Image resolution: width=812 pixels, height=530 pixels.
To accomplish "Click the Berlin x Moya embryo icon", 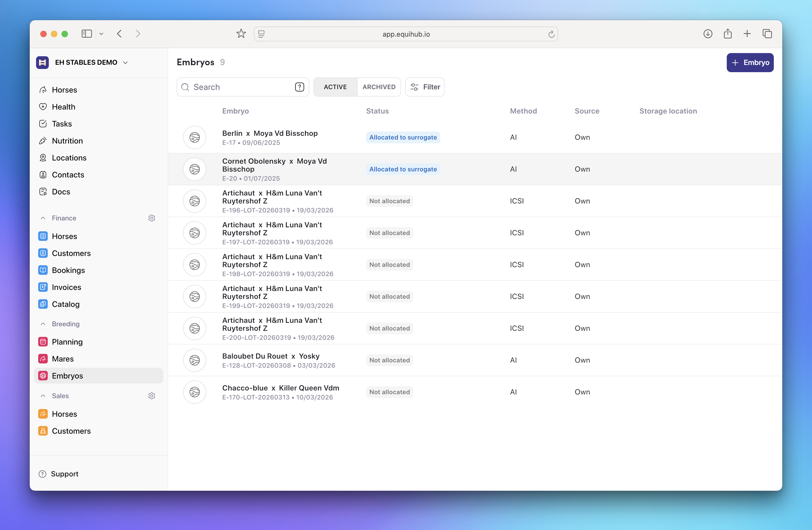I will click(x=194, y=137).
